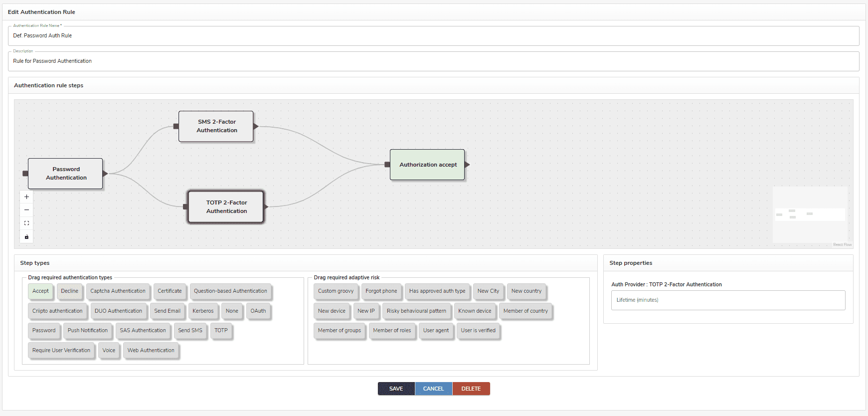Toggle the canvas interactivity lock
The width and height of the screenshot is (868, 416).
(26, 237)
